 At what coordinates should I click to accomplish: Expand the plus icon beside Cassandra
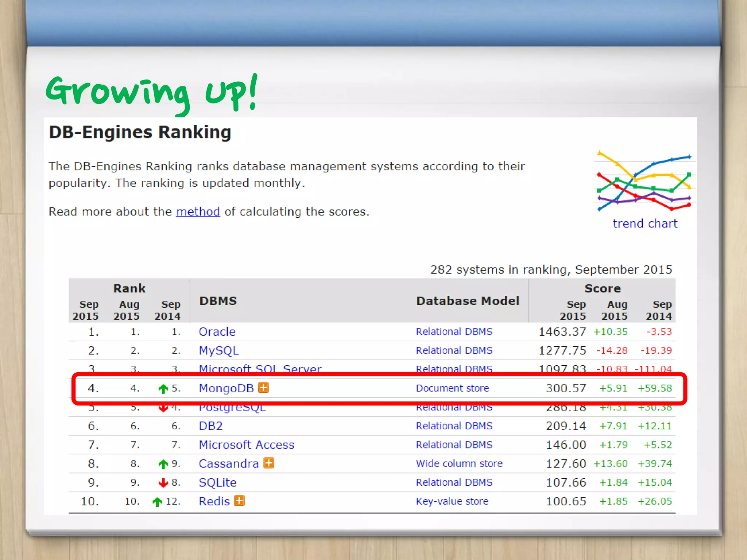269,463
